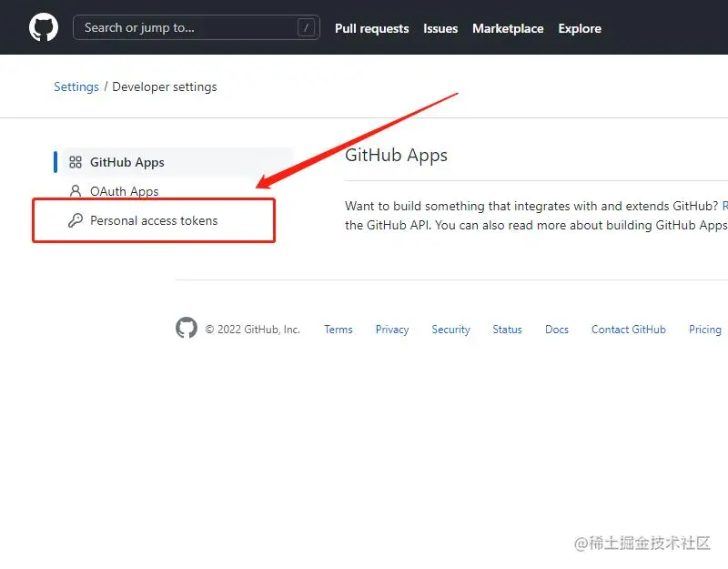728x569 pixels.
Task: Click the Developer settings breadcrumb text
Action: pos(165,86)
